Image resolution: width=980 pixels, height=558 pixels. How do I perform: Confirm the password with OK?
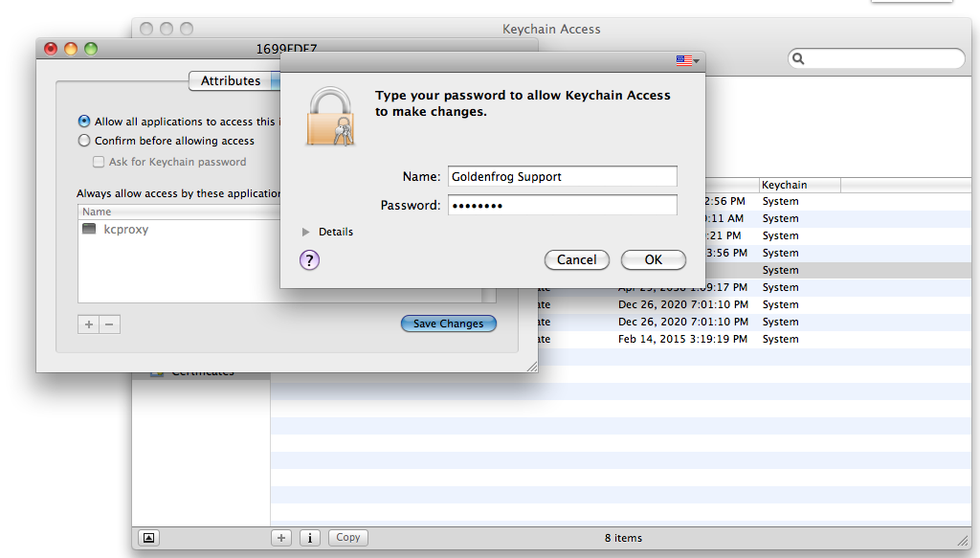click(653, 260)
